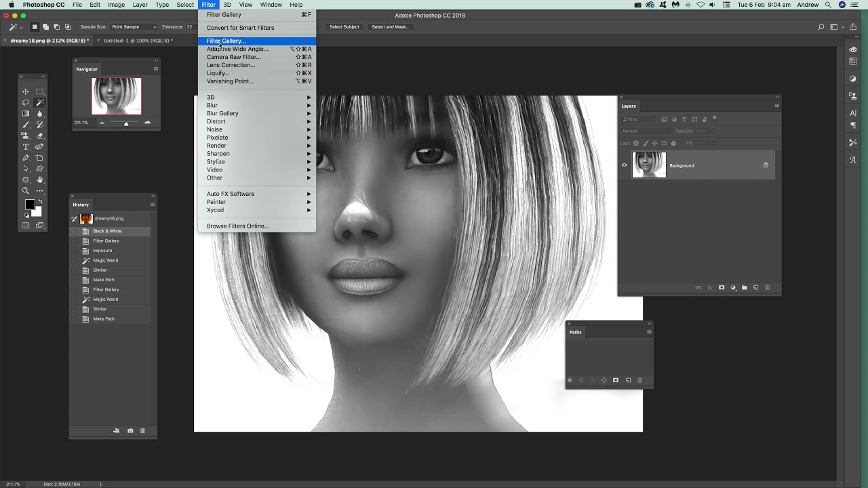Click the Eraser tool icon

click(x=40, y=136)
